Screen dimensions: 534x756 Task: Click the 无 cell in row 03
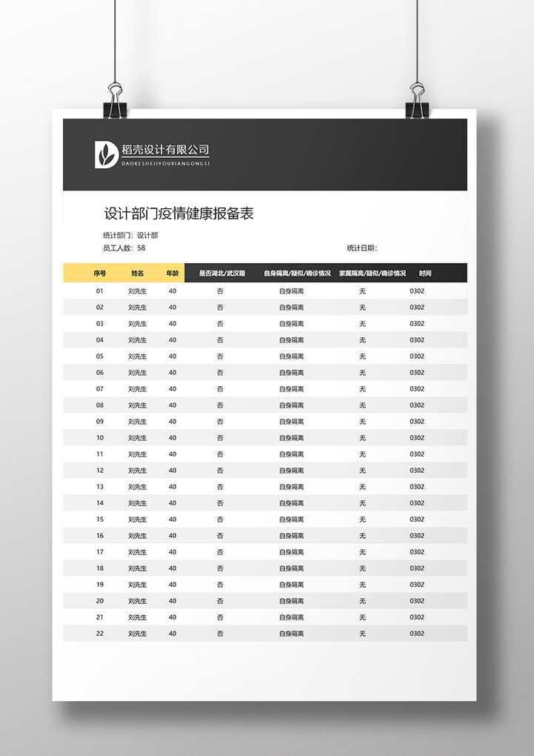(362, 324)
